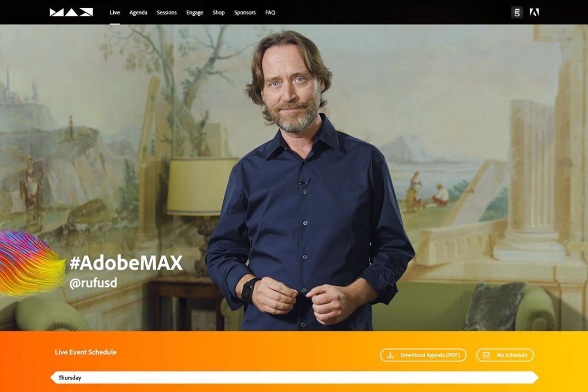Open the Adobe logo icon
Viewport: 588px width, 392px height.
tap(535, 13)
